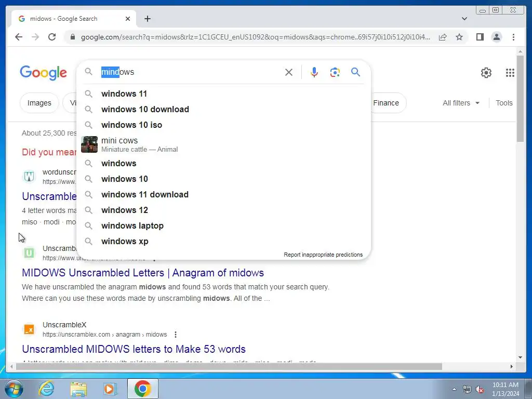The image size is (532, 399).
Task: Open the Windows Start menu
Action: (14, 389)
